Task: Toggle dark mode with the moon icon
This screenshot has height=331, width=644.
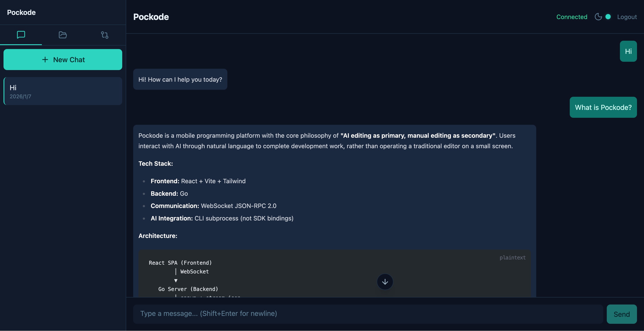Action: [x=598, y=17]
